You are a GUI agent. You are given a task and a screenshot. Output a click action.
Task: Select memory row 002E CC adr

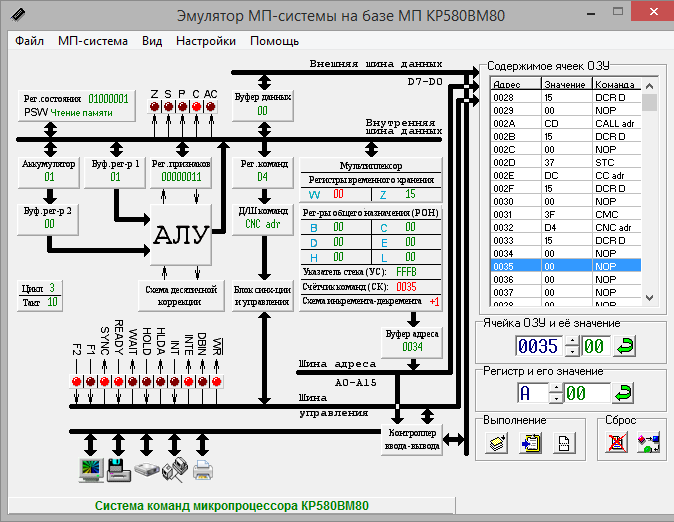[566, 175]
